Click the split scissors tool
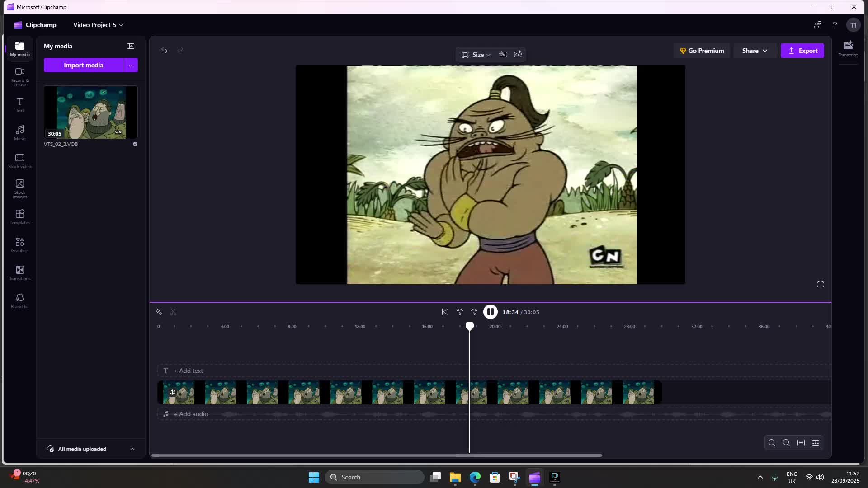The height and width of the screenshot is (488, 868). click(x=173, y=312)
